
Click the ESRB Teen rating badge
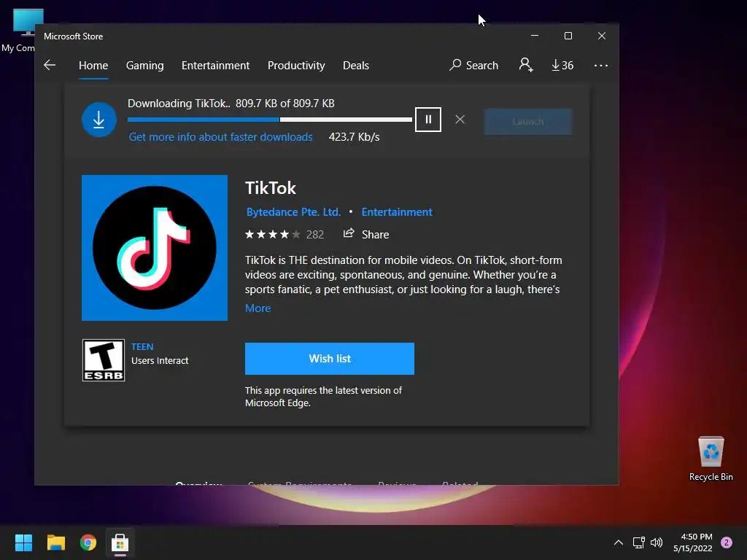pyautogui.click(x=104, y=360)
